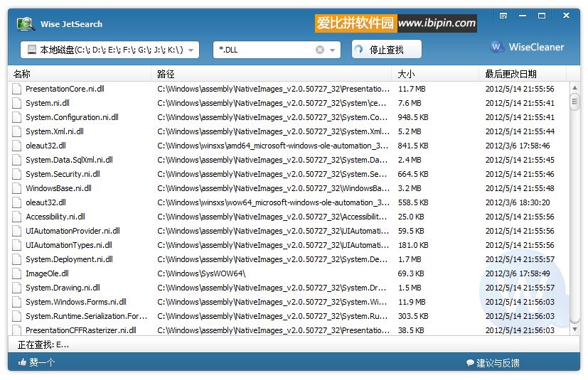Select the System.Xml.ni.dll file name

pos(55,131)
